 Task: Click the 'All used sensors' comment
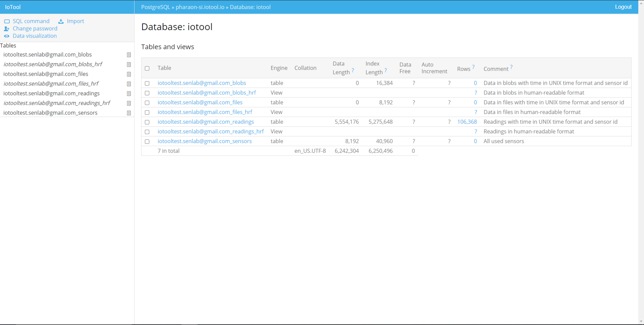pyautogui.click(x=504, y=141)
